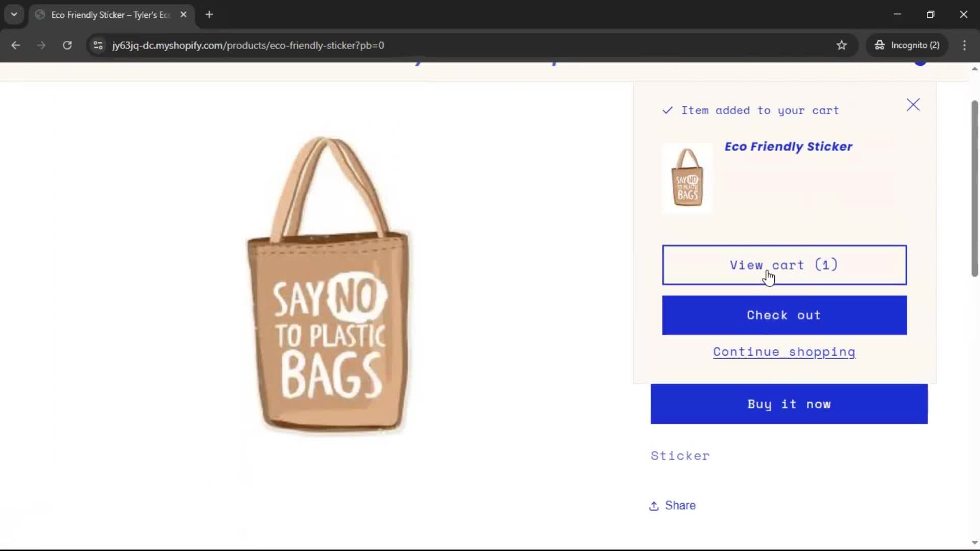Open the Chrome three-dot menu
Viewport: 980px width, 551px height.
pos(964,45)
